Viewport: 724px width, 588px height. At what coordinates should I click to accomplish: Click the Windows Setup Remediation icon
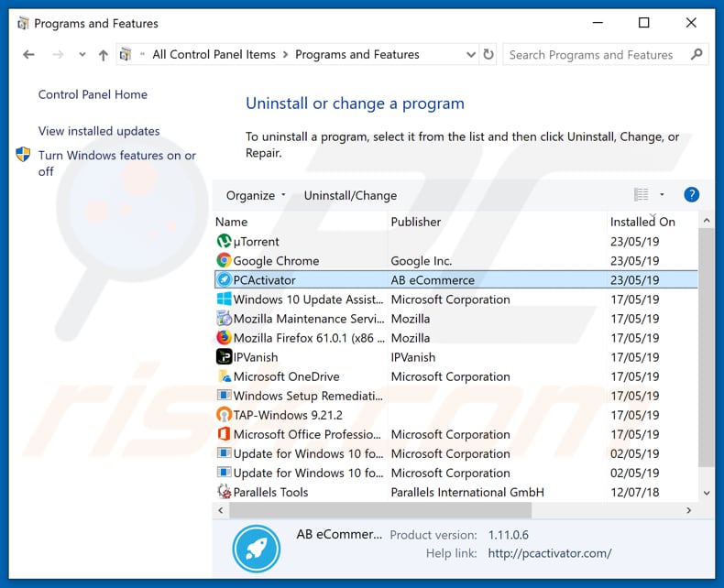tap(224, 396)
